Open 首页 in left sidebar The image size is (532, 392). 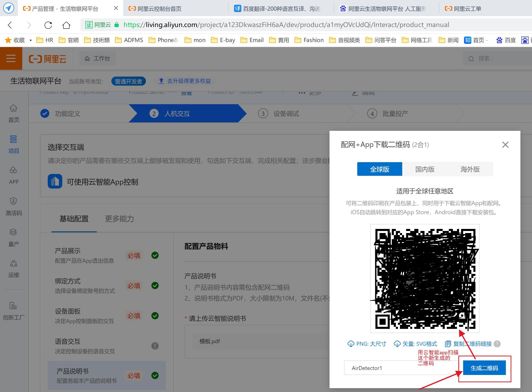[14, 113]
